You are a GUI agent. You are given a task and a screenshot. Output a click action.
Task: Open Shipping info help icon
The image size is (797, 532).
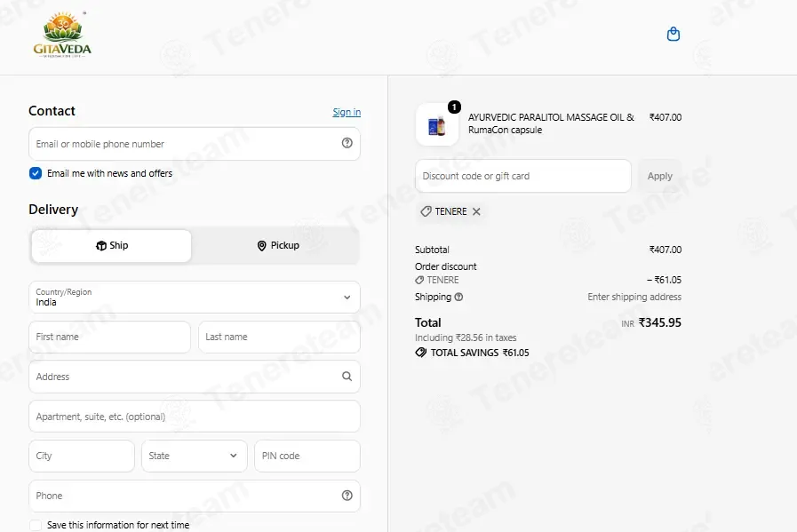pyautogui.click(x=458, y=297)
